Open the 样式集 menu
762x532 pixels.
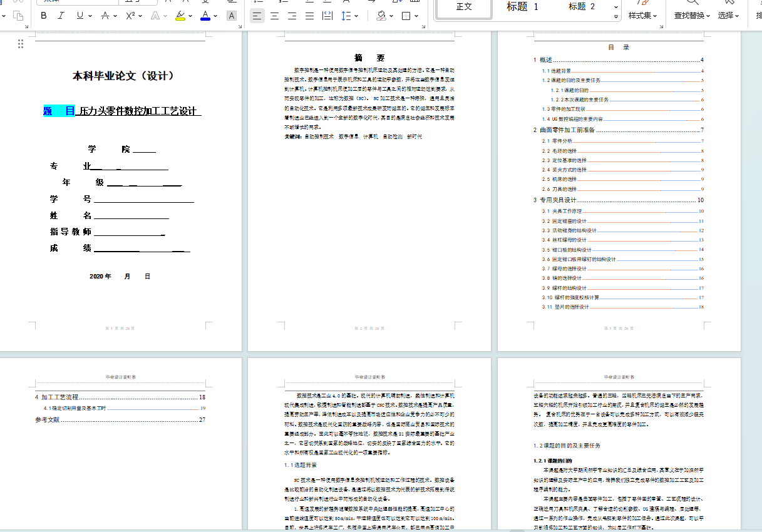tap(643, 16)
